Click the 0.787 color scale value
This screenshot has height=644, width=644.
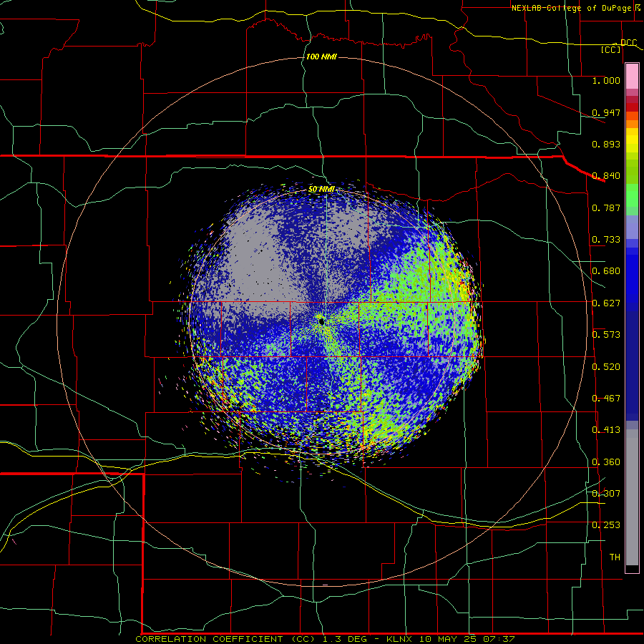click(606, 208)
